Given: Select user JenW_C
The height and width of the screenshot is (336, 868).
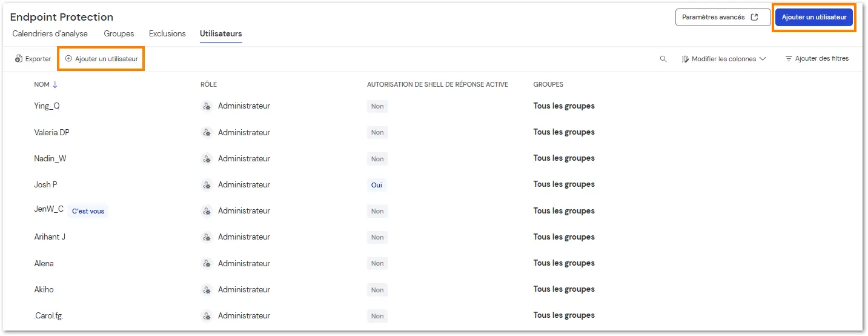Looking at the screenshot, I should coord(49,209).
